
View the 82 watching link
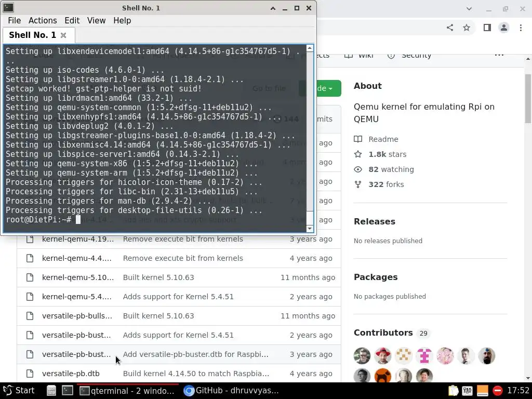(391, 169)
